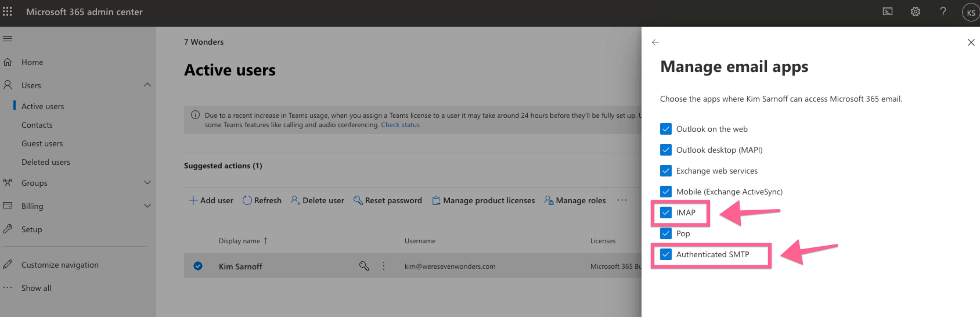Open the KS account avatar
This screenshot has height=317, width=980.
click(971, 12)
